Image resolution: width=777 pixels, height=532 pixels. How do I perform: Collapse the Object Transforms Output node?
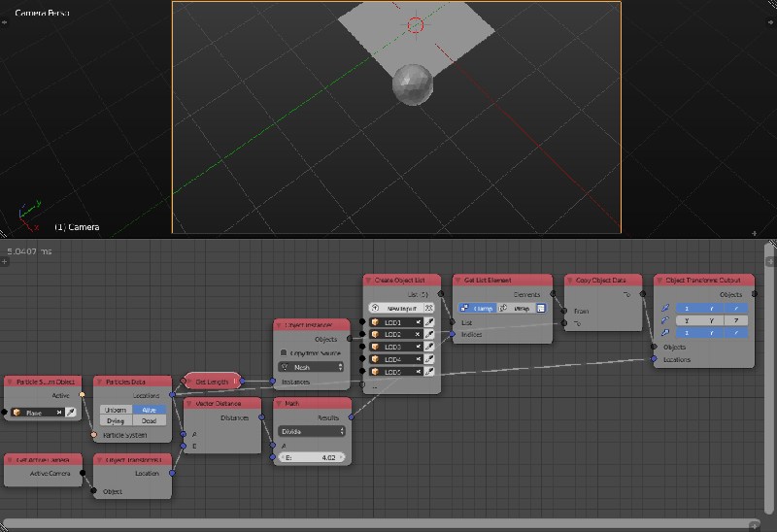[x=659, y=281]
